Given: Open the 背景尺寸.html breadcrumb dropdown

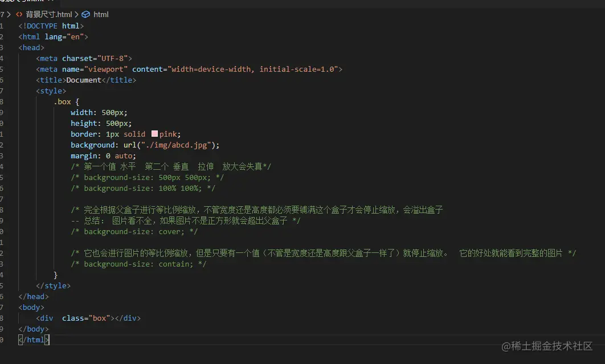Looking at the screenshot, I should pos(50,14).
